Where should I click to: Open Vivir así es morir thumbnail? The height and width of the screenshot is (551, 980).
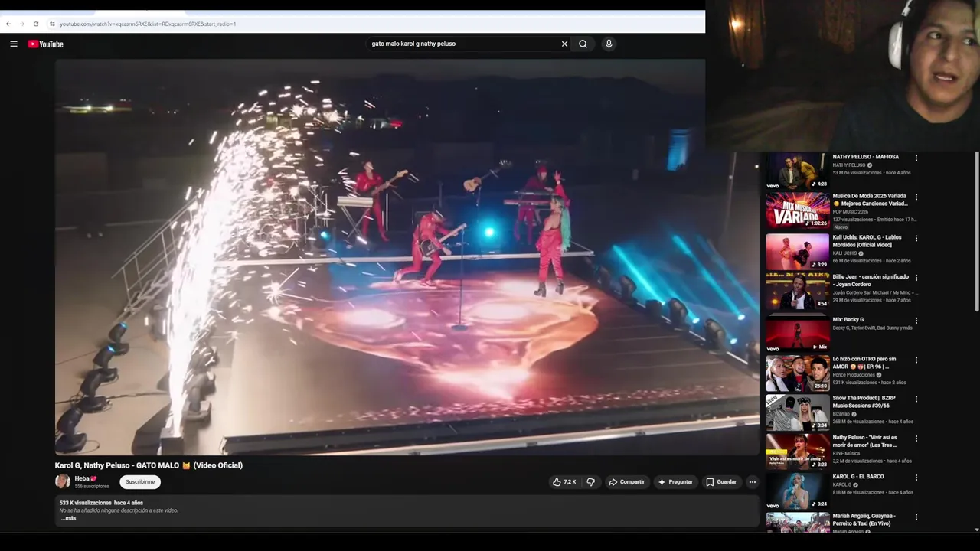coord(797,452)
